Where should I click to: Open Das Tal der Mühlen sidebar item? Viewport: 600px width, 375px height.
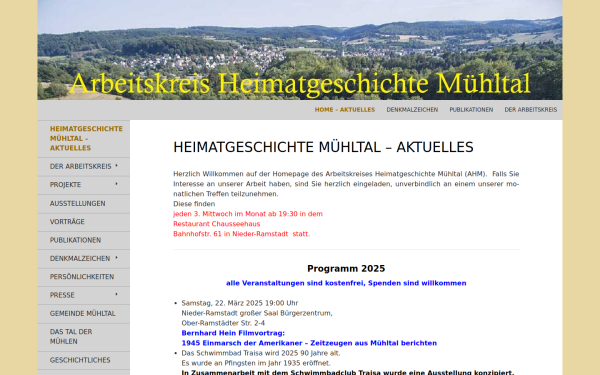[x=84, y=337]
